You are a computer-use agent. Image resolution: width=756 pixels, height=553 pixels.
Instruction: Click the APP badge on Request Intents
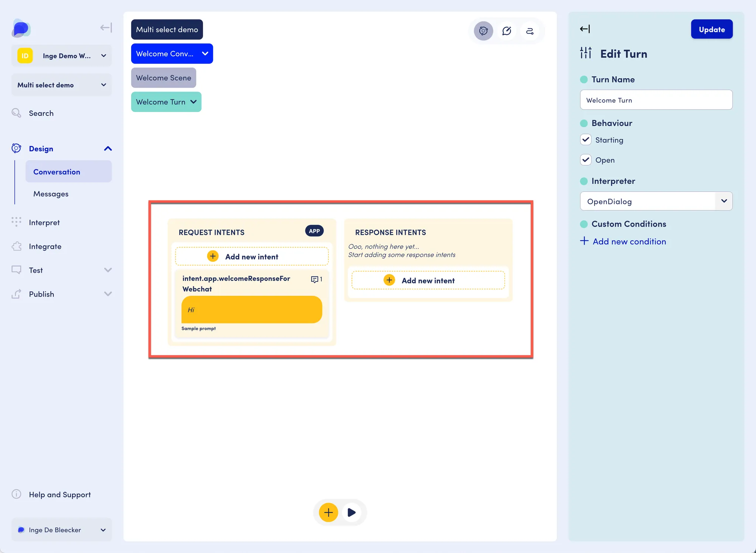(x=314, y=231)
